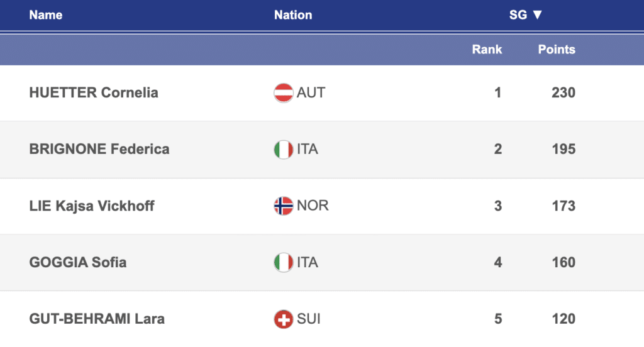
Task: Select GUT-BEHRAMI Lara name
Action: (x=97, y=319)
